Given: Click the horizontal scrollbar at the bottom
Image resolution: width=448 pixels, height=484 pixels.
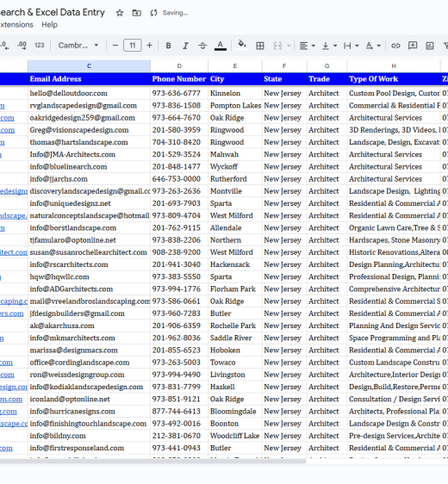Looking at the screenshot, I should (152, 461).
